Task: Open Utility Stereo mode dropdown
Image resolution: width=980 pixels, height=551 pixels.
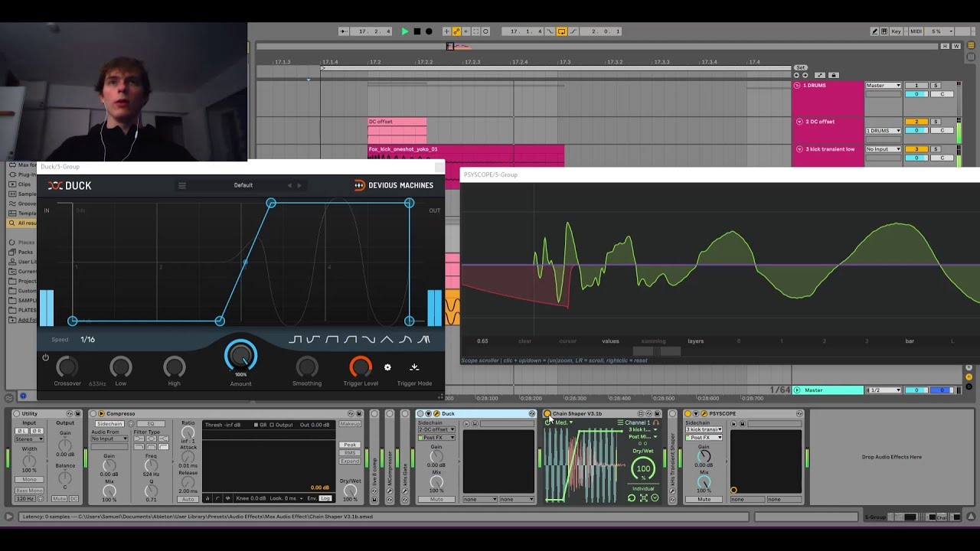Action: point(29,439)
